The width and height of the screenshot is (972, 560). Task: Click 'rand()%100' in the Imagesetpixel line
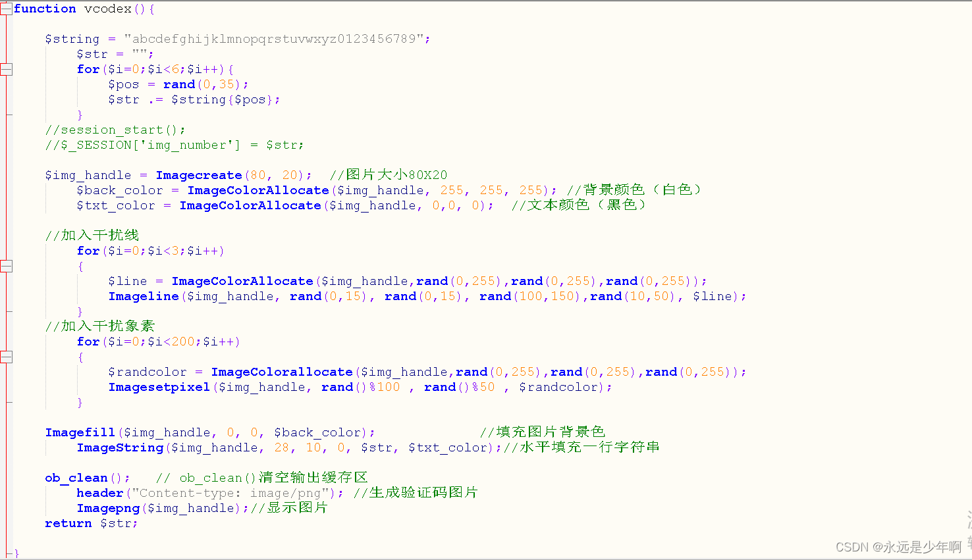click(x=361, y=387)
